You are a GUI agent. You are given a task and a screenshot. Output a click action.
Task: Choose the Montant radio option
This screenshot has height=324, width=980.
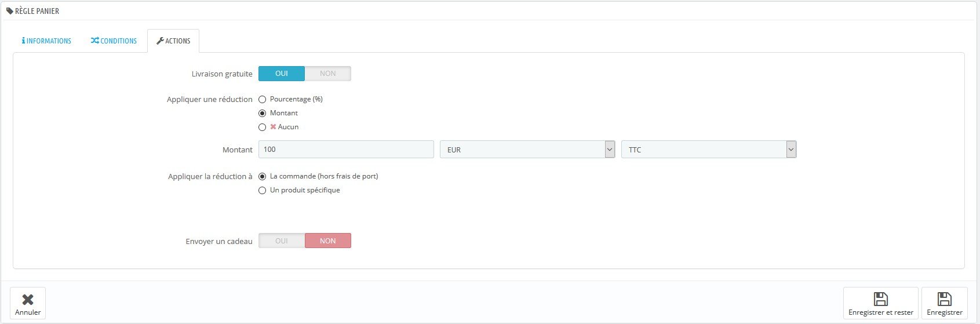tap(263, 114)
